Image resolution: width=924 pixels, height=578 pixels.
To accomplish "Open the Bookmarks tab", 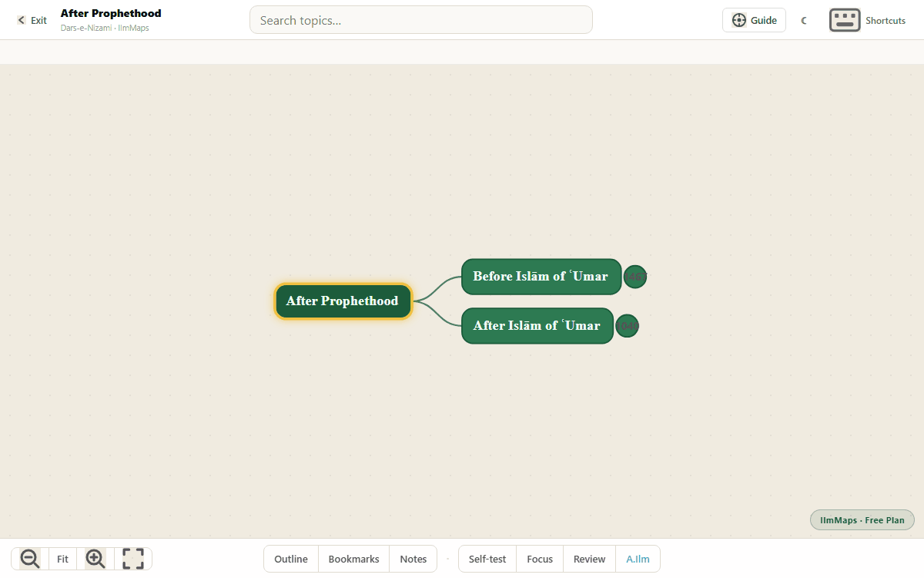I will point(353,559).
